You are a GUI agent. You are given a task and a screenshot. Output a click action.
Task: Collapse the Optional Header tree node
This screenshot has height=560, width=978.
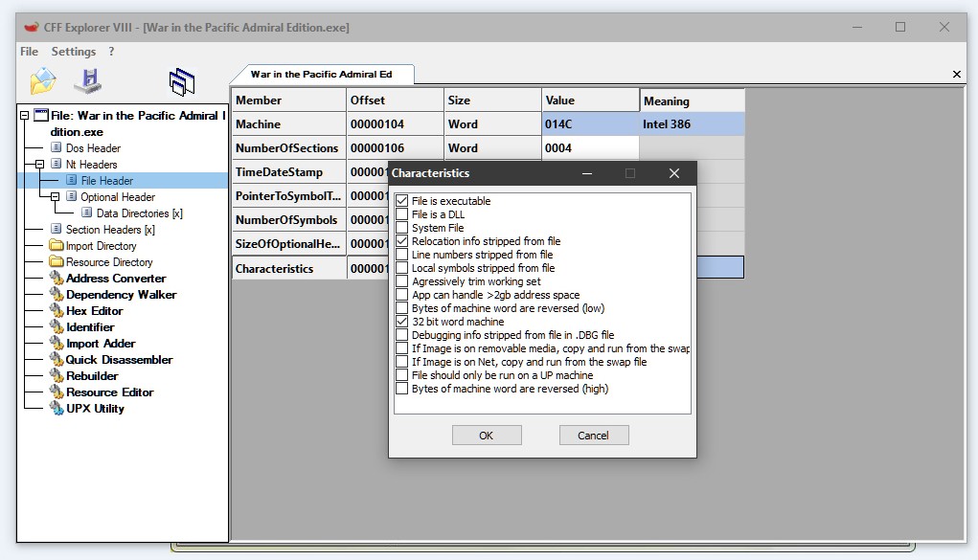click(55, 196)
